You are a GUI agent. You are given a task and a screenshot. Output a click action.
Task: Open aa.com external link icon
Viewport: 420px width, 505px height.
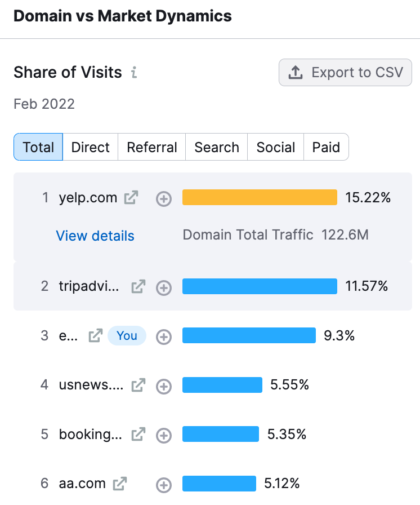pos(120,484)
